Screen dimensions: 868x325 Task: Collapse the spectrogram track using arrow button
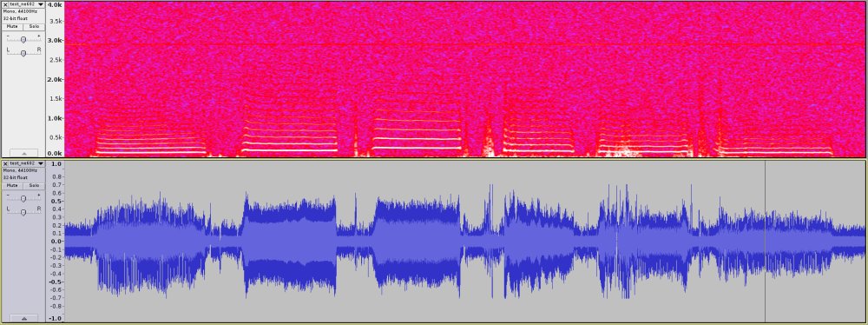click(23, 153)
